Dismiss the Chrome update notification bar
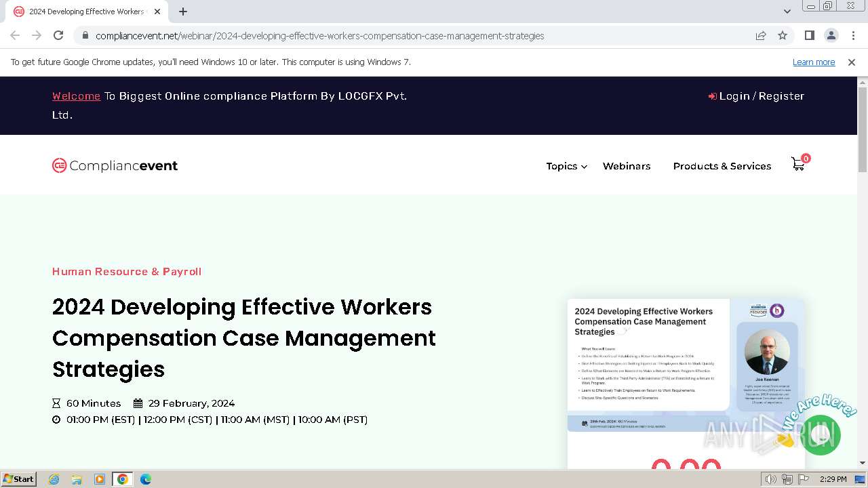The width and height of the screenshot is (868, 488). tap(852, 62)
